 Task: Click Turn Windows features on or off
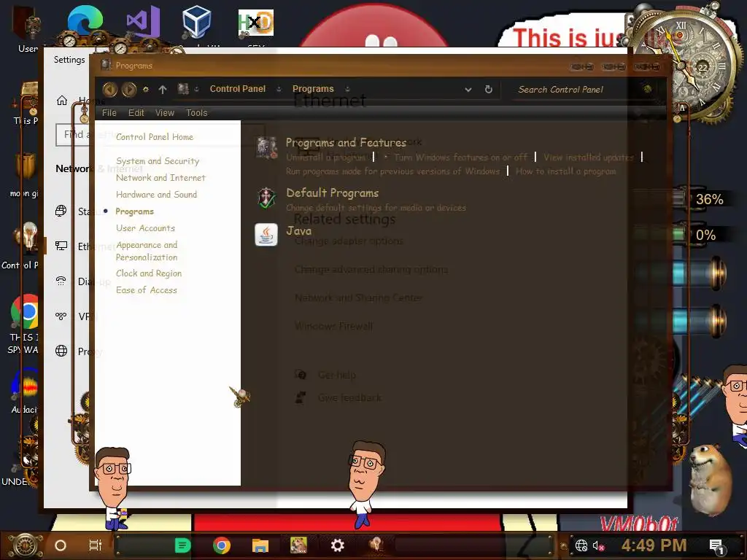[461, 157]
